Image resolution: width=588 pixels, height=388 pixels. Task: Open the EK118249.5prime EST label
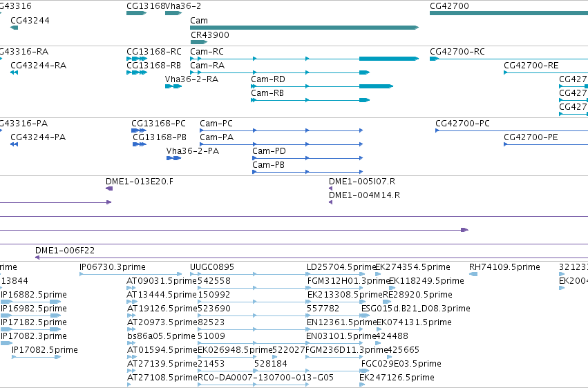(x=427, y=281)
